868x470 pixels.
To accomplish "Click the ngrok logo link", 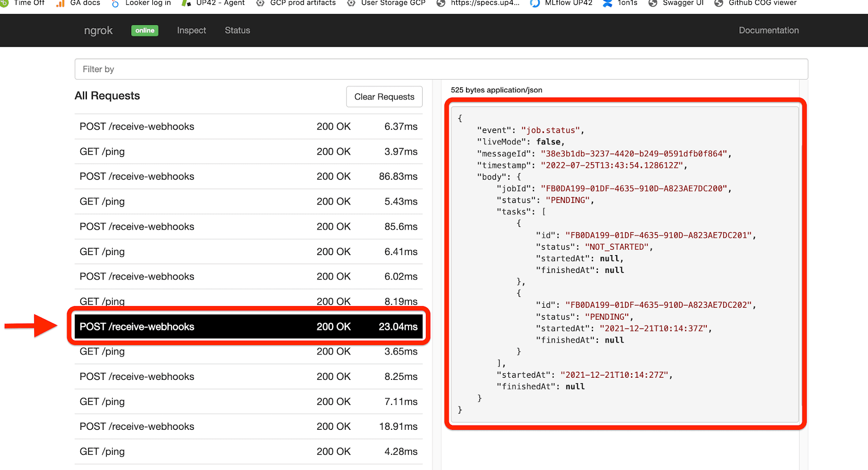I will (x=98, y=30).
